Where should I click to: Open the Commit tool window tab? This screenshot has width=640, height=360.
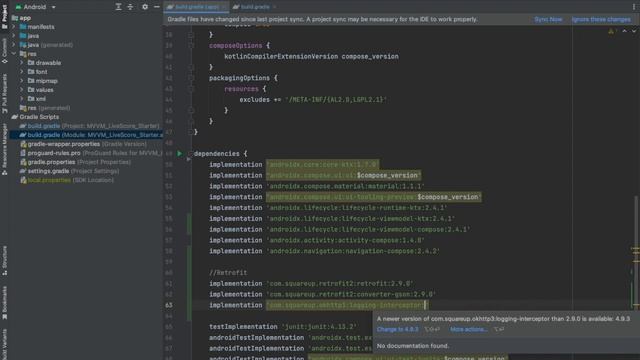tap(4, 50)
